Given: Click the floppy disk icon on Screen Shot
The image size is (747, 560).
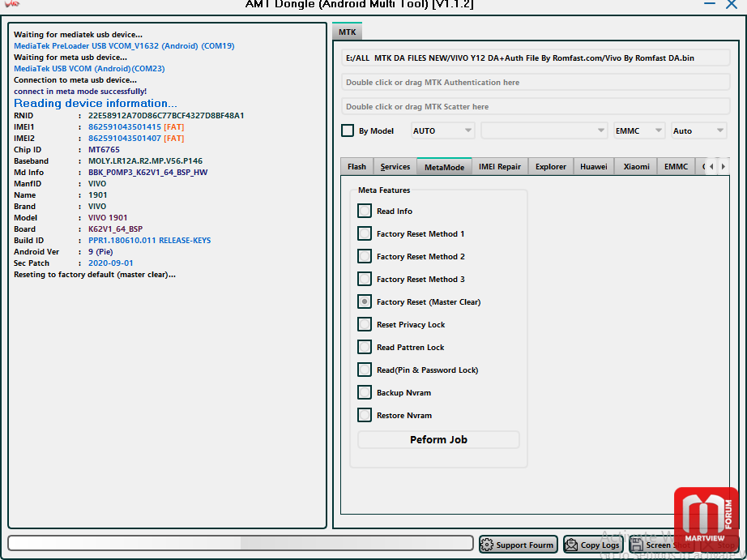Looking at the screenshot, I should (x=637, y=545).
